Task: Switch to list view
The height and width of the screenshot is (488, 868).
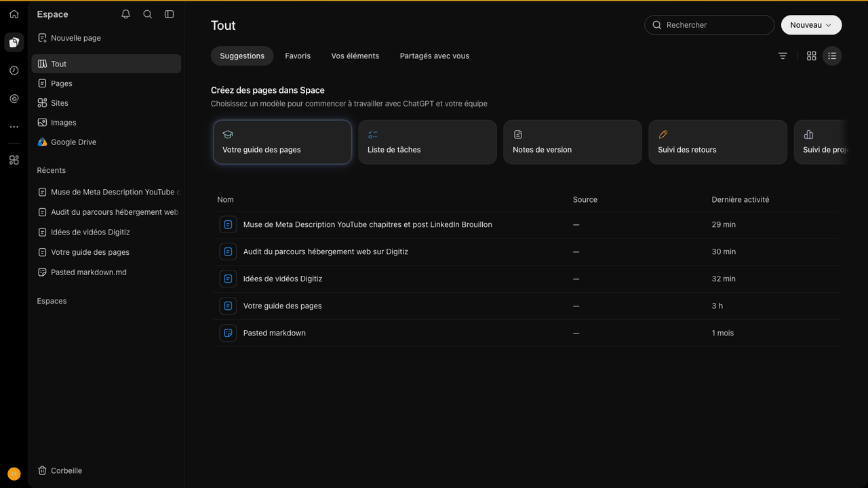Action: (832, 56)
